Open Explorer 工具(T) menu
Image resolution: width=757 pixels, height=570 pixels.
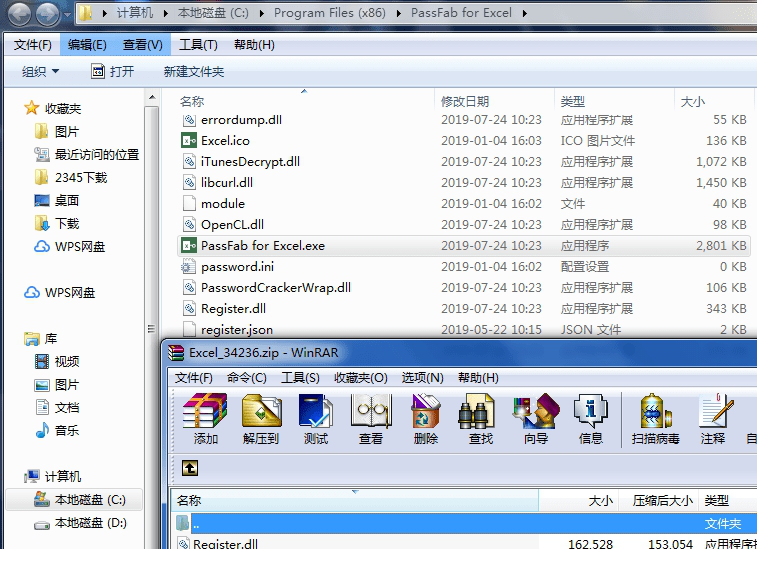click(198, 45)
